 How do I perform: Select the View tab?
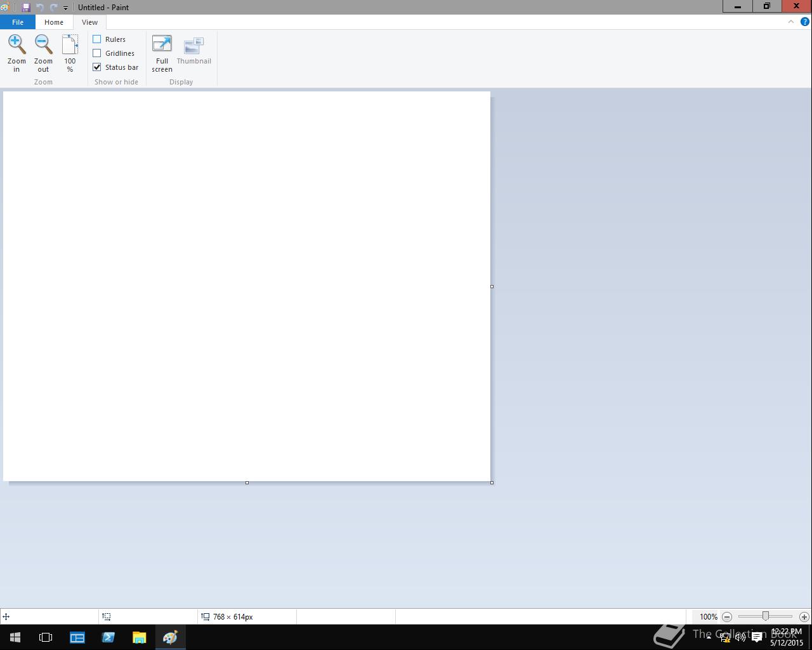point(89,22)
